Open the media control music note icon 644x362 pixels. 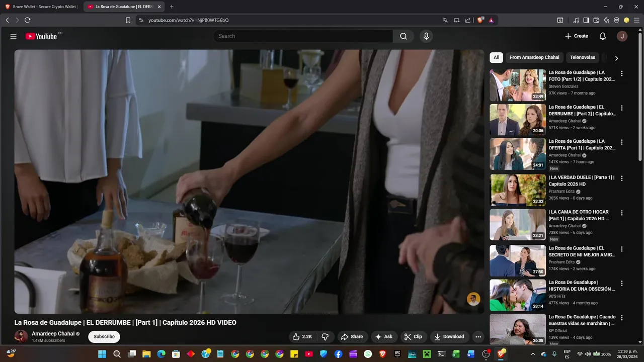click(576, 20)
